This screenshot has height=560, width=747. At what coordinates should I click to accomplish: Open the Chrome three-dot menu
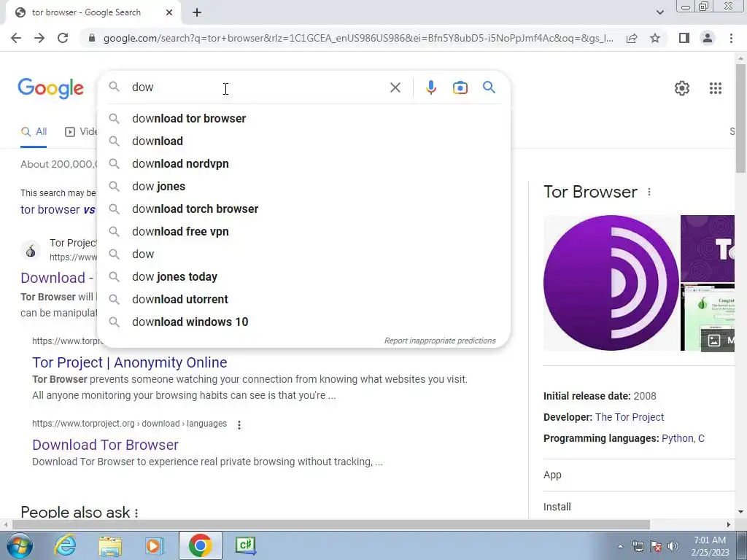pyautogui.click(x=731, y=38)
